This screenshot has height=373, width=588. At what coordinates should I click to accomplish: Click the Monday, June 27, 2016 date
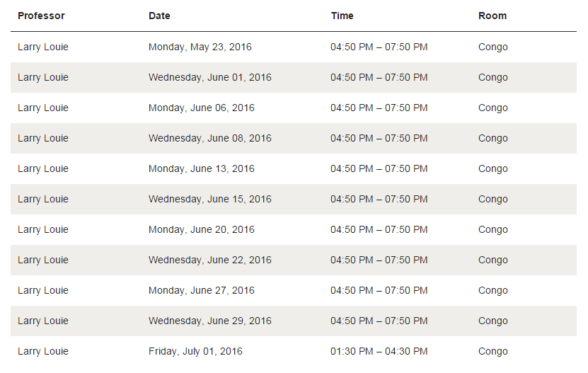click(202, 290)
